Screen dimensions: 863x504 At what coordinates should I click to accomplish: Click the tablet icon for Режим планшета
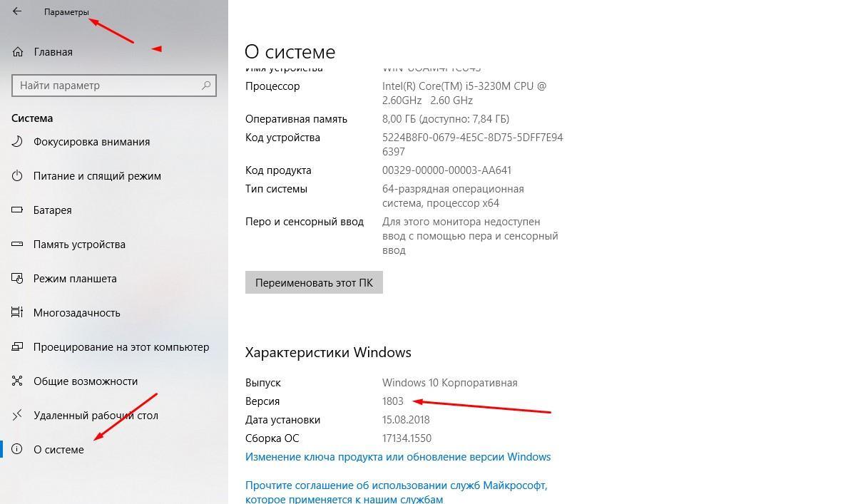coord(18,278)
